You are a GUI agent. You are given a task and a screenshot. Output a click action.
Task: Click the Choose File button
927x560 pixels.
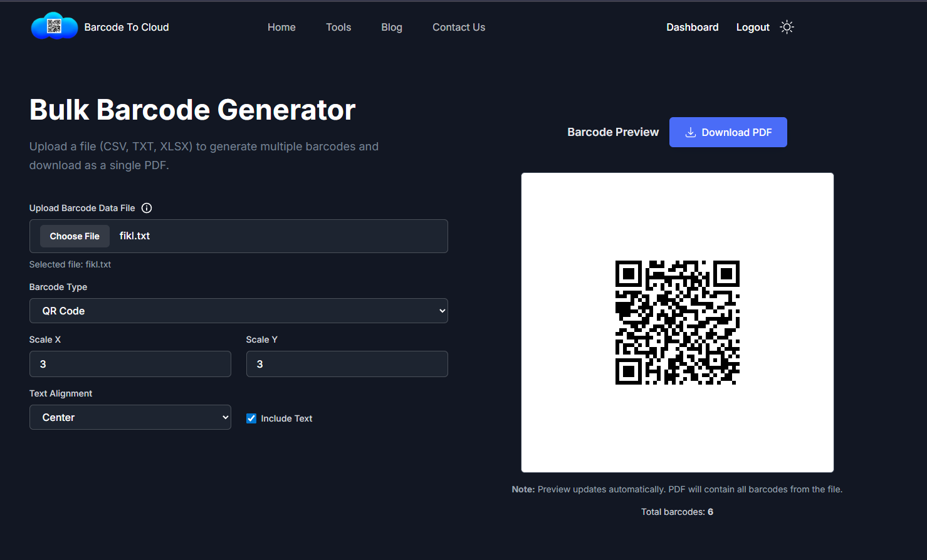tap(75, 236)
